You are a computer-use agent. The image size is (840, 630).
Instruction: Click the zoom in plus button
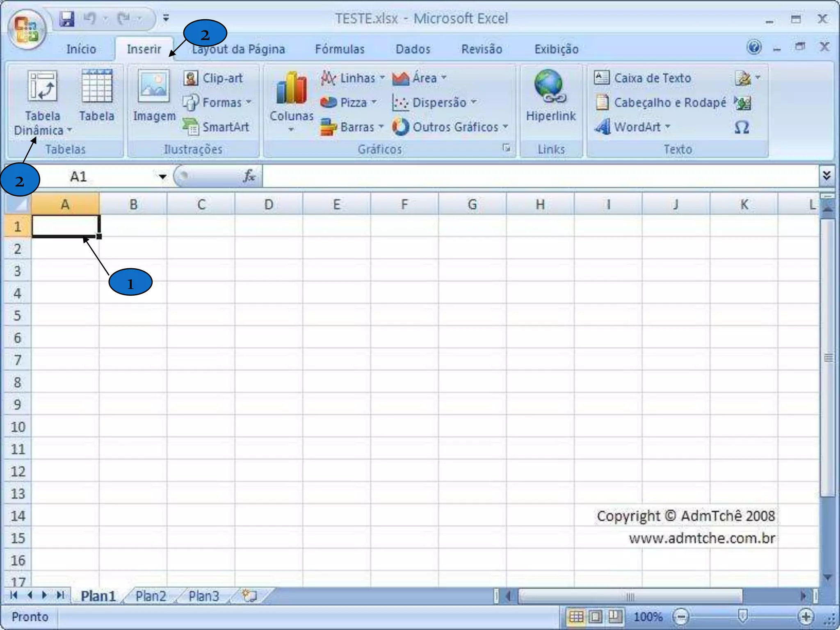[806, 616]
